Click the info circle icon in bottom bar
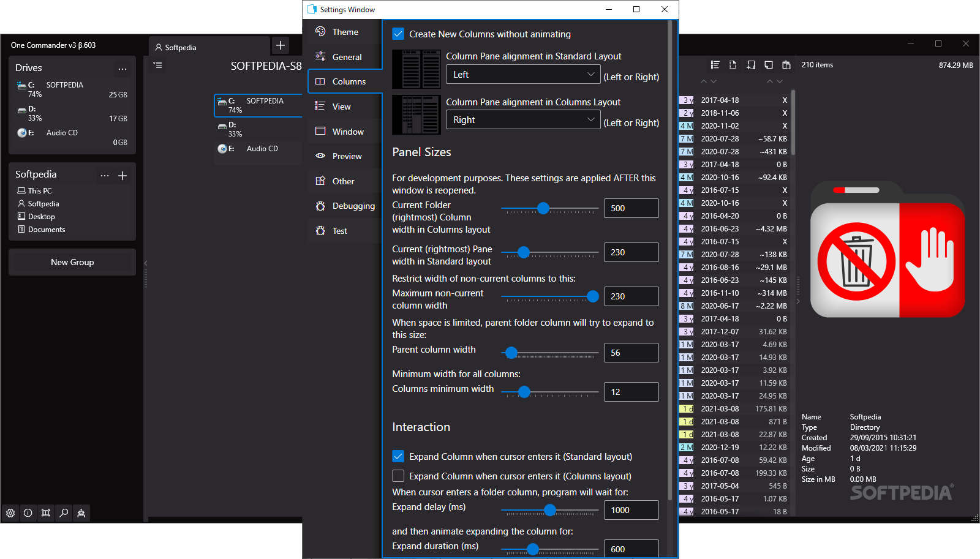Viewport: 980px width, 559px height. point(28,513)
